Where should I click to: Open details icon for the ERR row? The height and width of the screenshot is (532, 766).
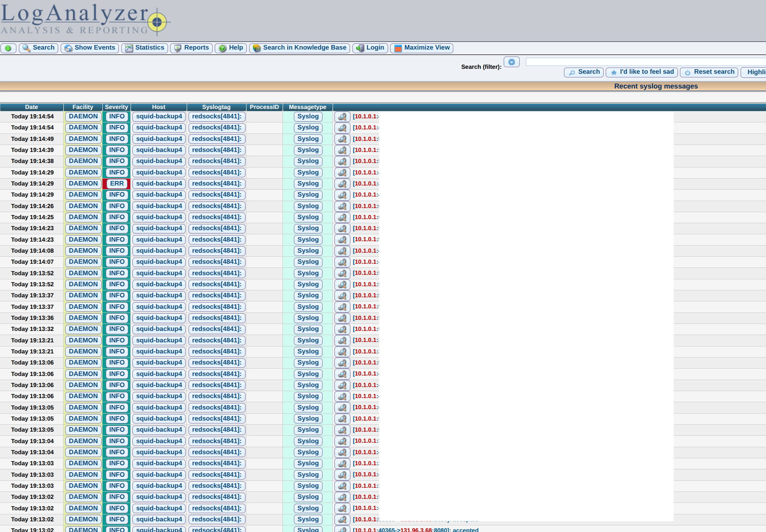[343, 184]
